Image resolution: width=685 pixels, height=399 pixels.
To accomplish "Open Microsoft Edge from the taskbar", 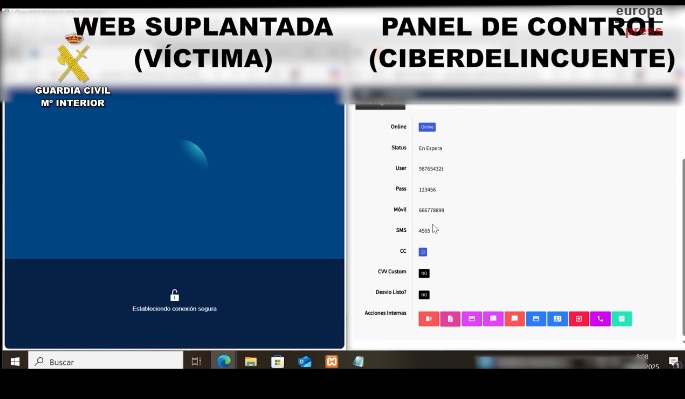I will 224,361.
